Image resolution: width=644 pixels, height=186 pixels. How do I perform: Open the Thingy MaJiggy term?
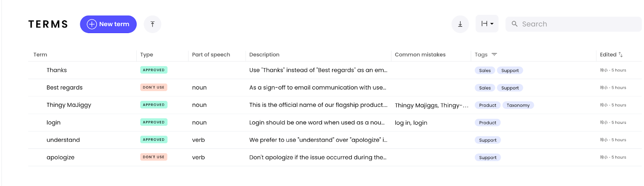[69, 105]
